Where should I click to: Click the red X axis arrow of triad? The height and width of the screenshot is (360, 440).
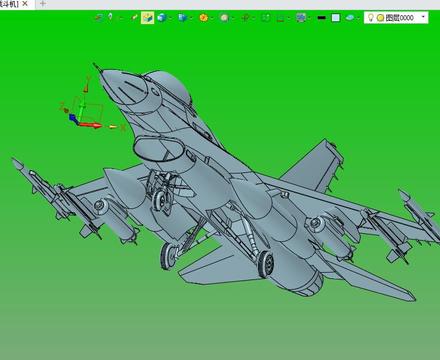[91, 125]
